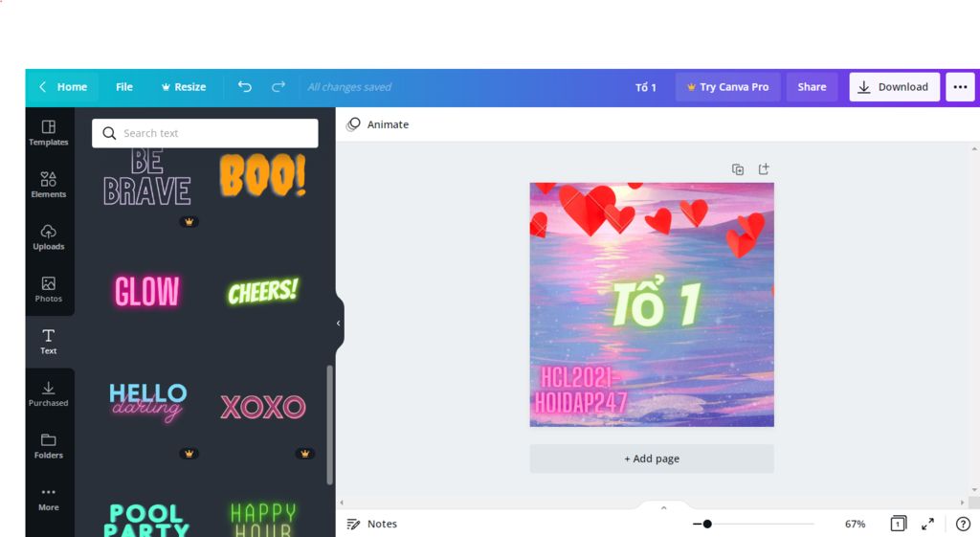Open the File menu
This screenshot has width=980, height=537.
(x=124, y=87)
